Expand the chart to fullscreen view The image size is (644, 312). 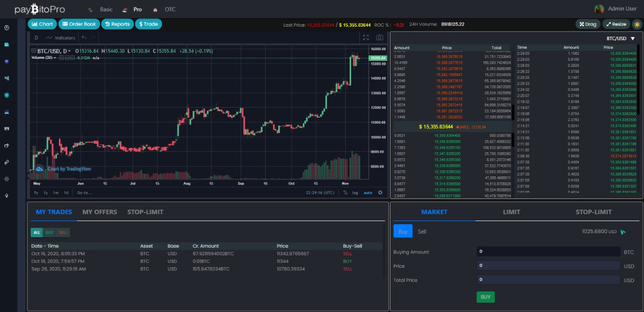366,37
